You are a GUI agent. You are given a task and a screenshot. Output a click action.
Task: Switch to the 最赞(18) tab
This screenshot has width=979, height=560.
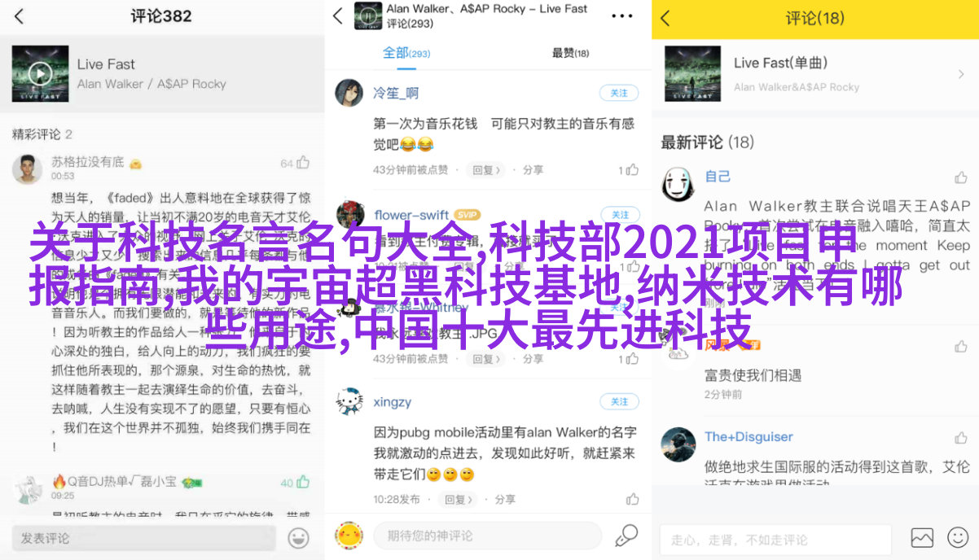coord(569,53)
